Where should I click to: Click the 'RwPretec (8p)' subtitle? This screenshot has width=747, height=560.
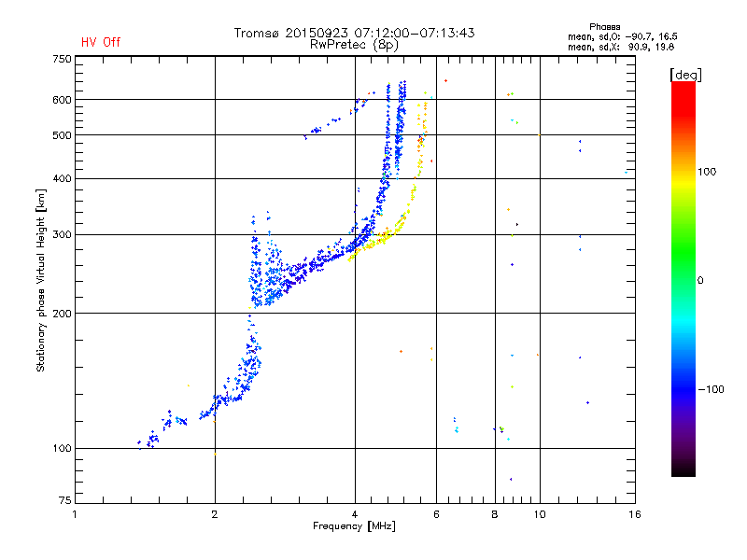354,45
